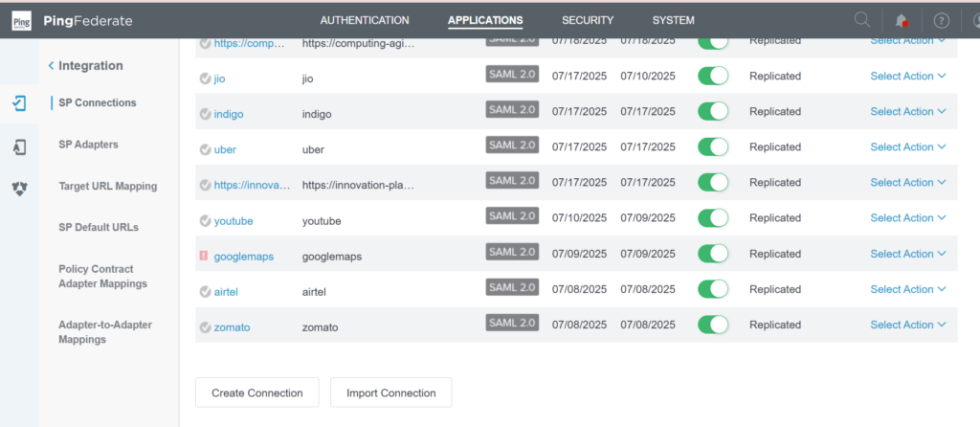Open the jio connection link
This screenshot has width=980, height=427.
tap(219, 79)
